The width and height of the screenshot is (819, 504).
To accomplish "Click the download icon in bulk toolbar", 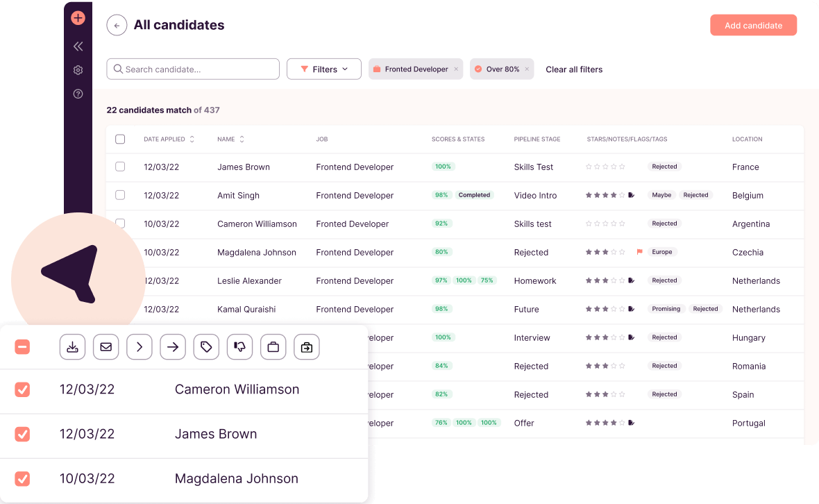I will (x=72, y=347).
